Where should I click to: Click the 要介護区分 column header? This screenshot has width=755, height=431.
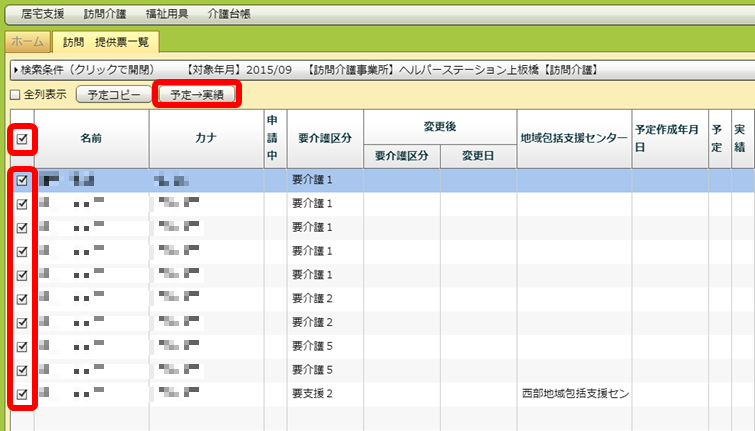[x=324, y=139]
